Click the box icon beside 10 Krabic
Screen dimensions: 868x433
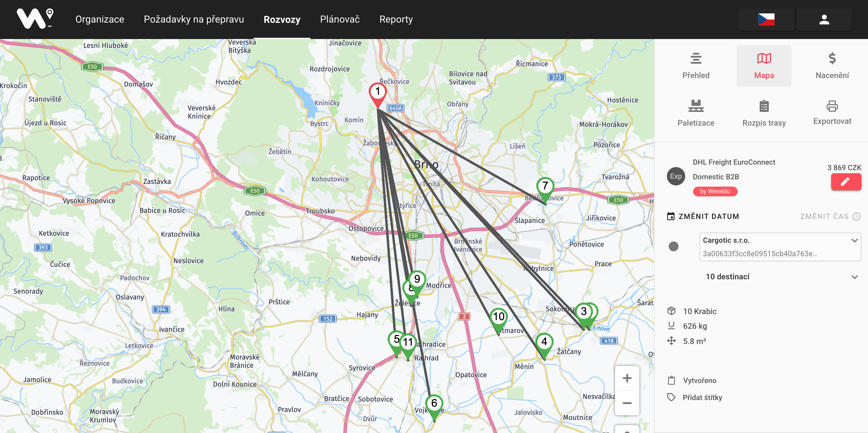[671, 311]
